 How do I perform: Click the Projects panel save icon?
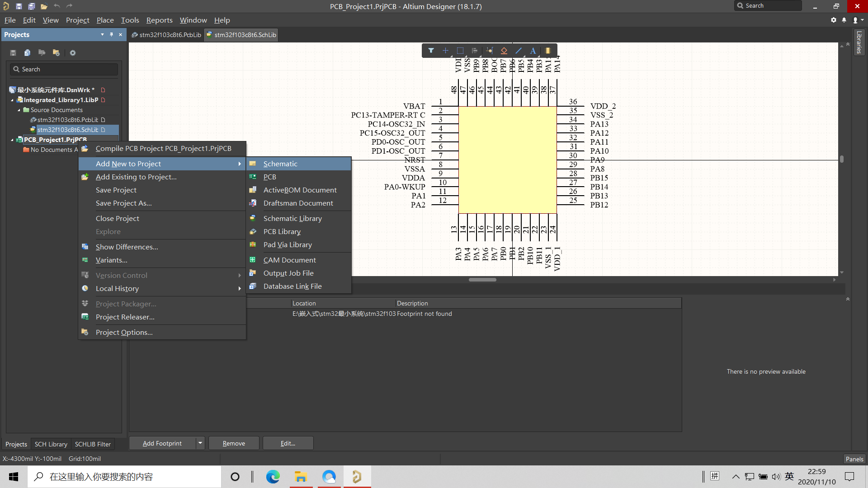13,53
